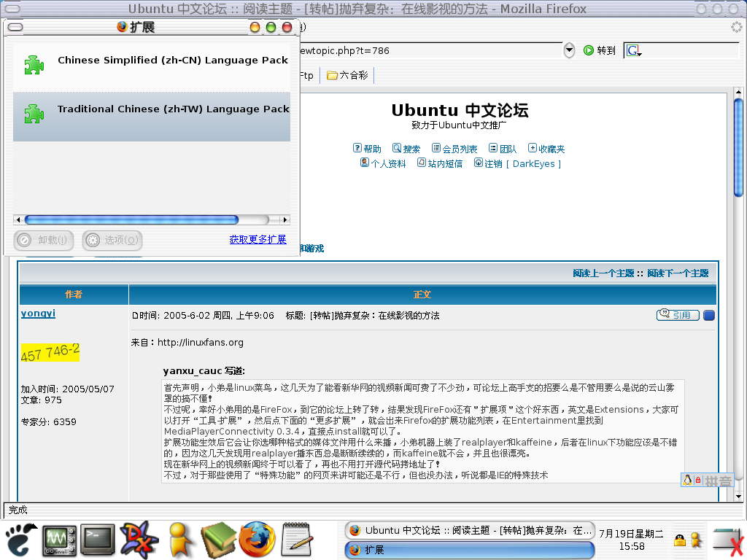Open the 获取更多扩展 link

pos(258,239)
